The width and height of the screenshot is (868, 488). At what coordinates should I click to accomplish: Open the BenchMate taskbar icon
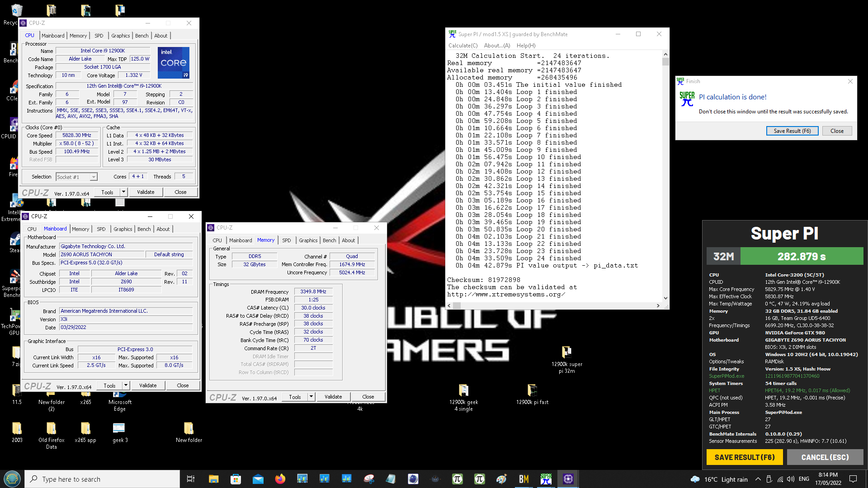tap(524, 479)
